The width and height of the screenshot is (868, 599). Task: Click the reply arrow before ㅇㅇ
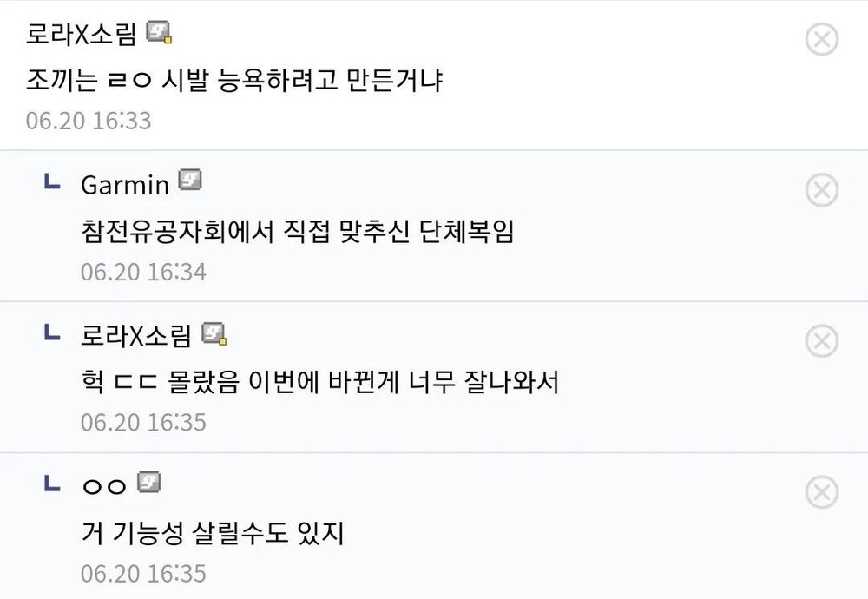coord(52,483)
